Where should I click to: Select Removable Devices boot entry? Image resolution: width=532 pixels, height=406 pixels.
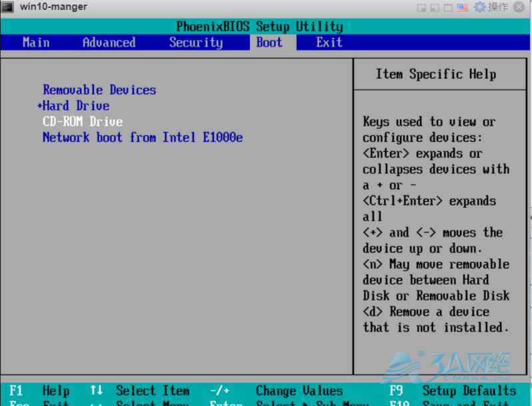point(99,90)
